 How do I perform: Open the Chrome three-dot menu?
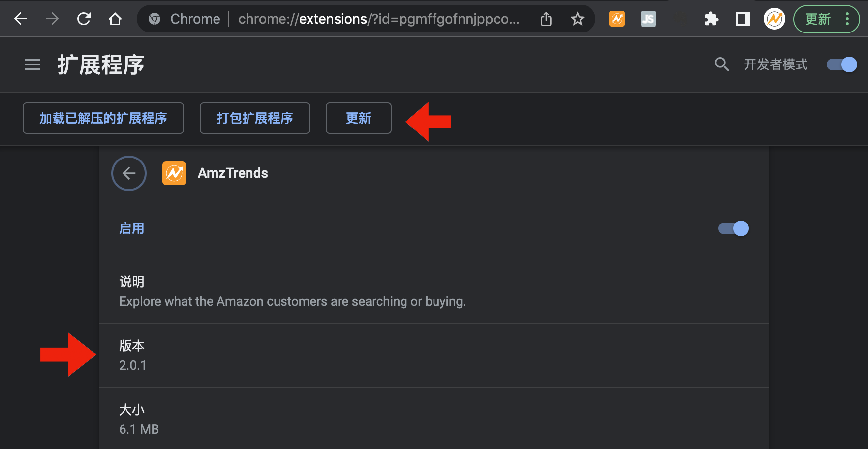pyautogui.click(x=847, y=19)
